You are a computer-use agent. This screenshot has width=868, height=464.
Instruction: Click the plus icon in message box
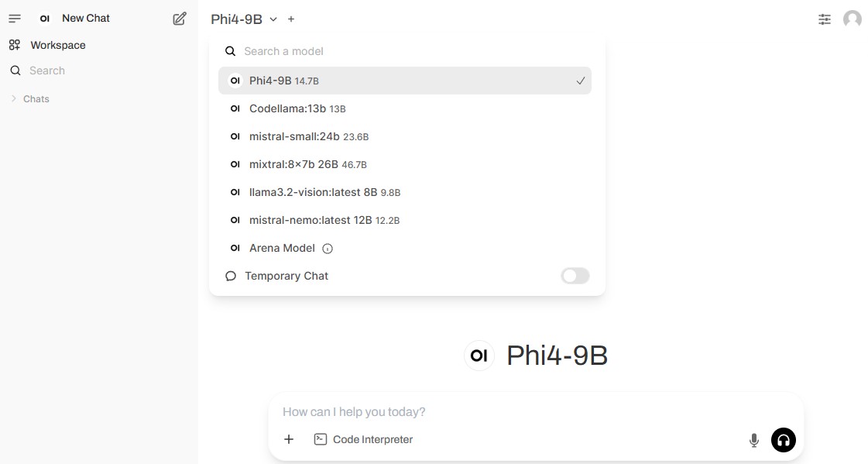[289, 439]
